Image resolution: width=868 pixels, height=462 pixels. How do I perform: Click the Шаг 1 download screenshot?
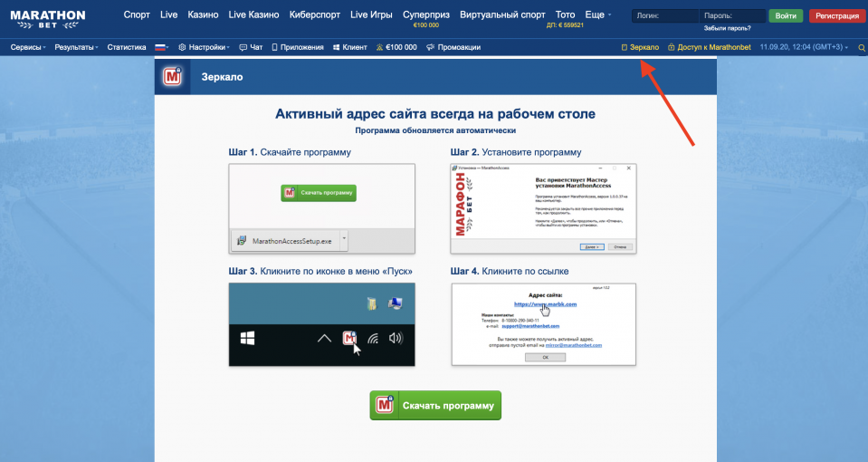click(321, 209)
